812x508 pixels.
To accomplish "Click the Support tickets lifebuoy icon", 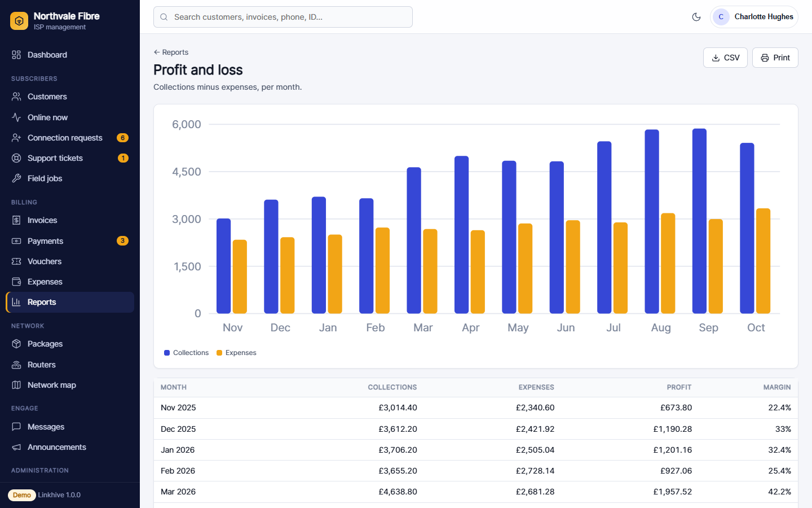I will coord(16,158).
